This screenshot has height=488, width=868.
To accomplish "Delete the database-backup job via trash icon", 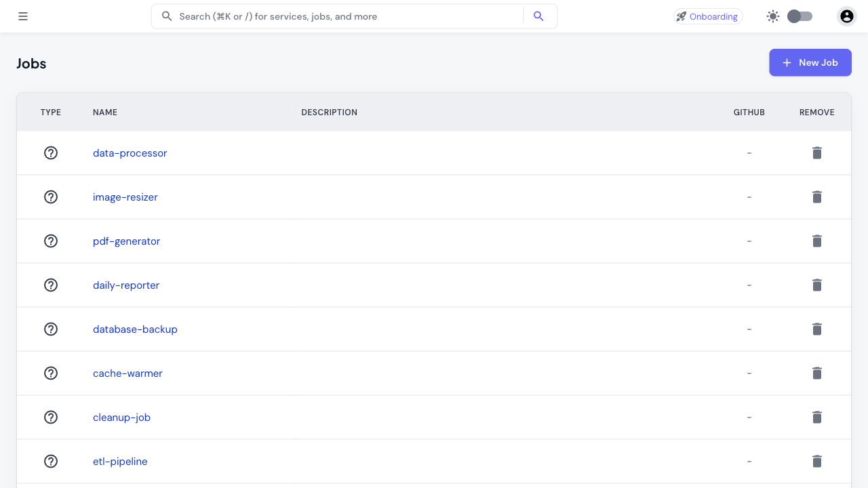I will [x=816, y=329].
